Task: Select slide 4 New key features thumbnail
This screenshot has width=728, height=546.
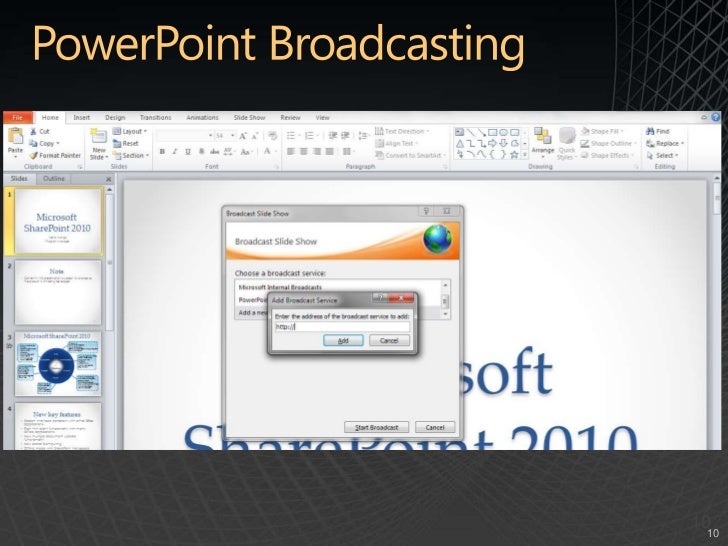Action: point(58,426)
